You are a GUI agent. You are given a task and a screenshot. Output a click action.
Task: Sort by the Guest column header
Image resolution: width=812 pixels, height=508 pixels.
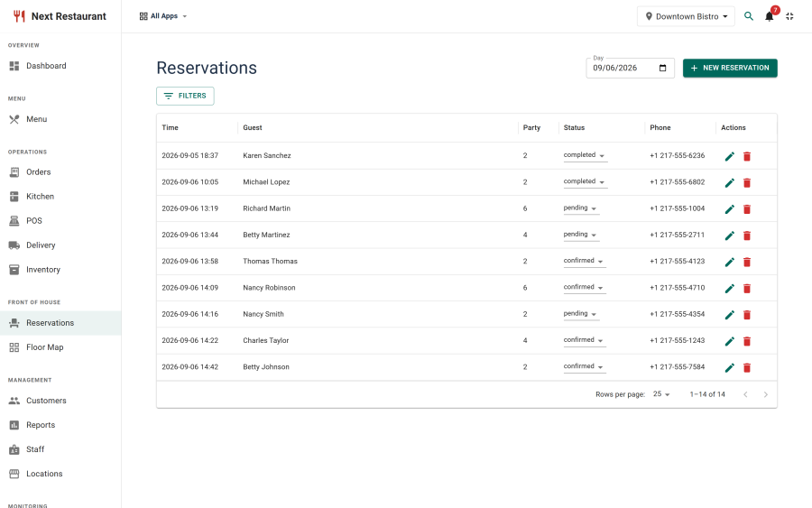tap(253, 127)
